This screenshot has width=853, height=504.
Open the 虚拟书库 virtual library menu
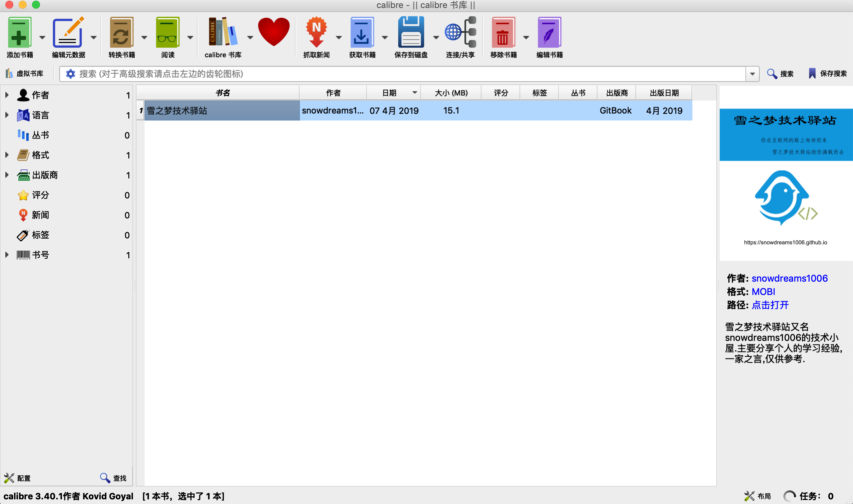[25, 73]
